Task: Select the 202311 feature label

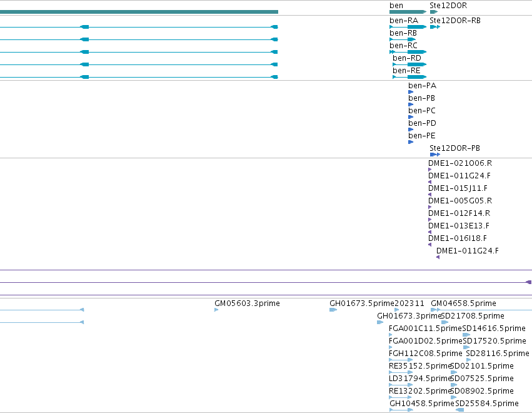Action: [409, 303]
